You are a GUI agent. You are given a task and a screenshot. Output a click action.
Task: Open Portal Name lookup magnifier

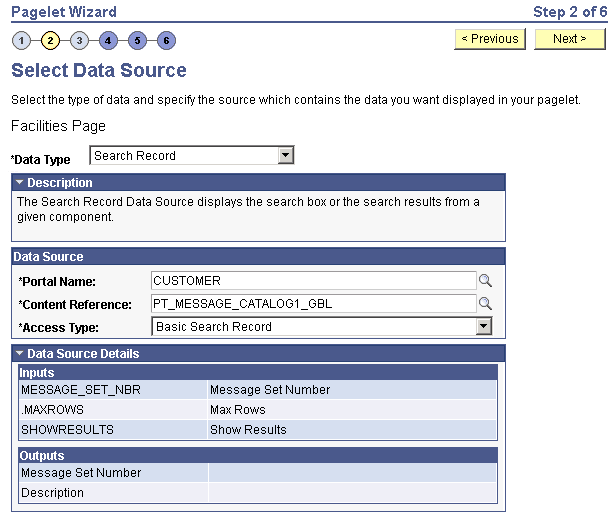pyautogui.click(x=485, y=280)
